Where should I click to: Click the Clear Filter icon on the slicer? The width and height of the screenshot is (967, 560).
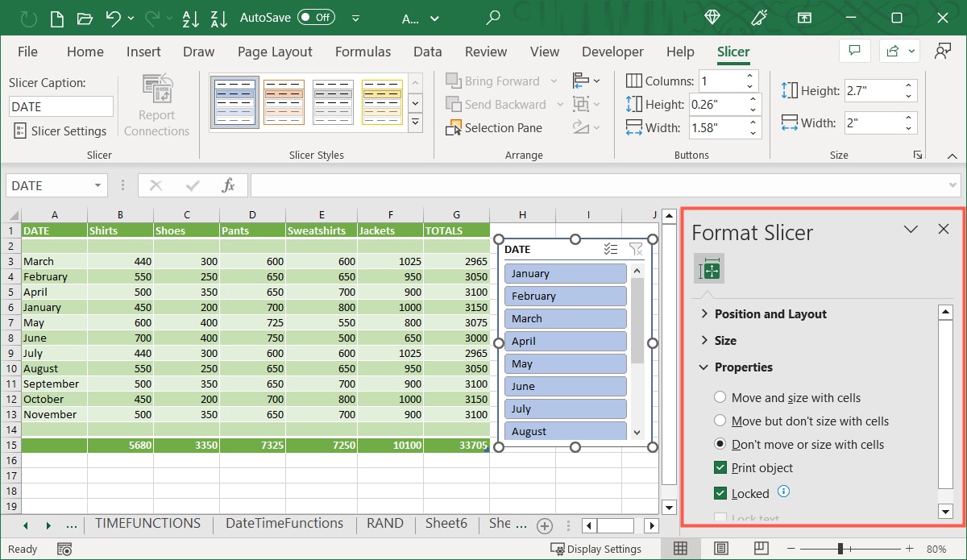(x=636, y=249)
